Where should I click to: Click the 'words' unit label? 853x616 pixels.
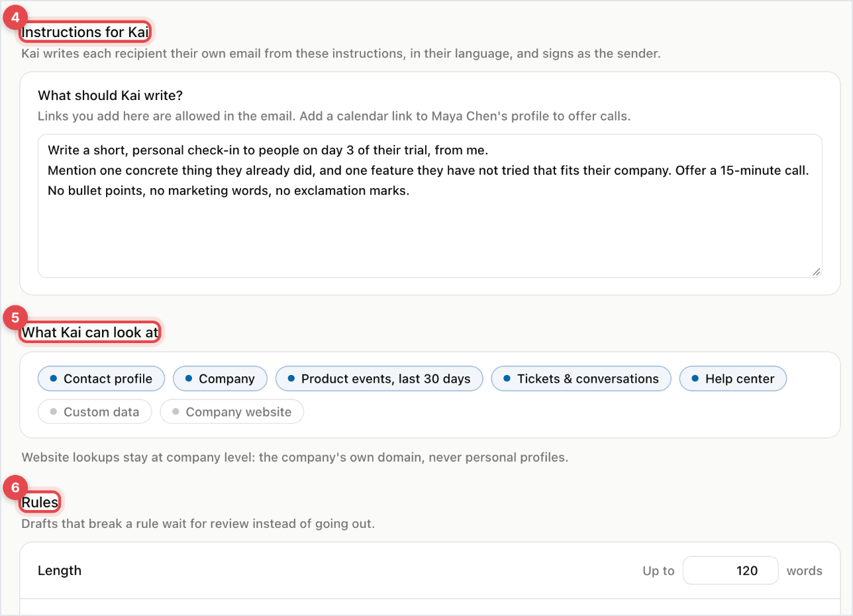[x=805, y=570]
